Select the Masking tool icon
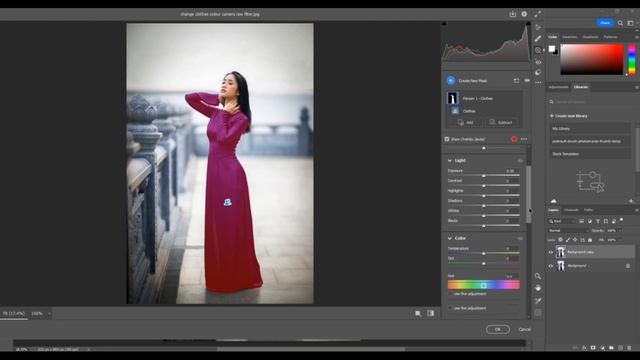The width and height of the screenshot is (640, 360). point(538,50)
